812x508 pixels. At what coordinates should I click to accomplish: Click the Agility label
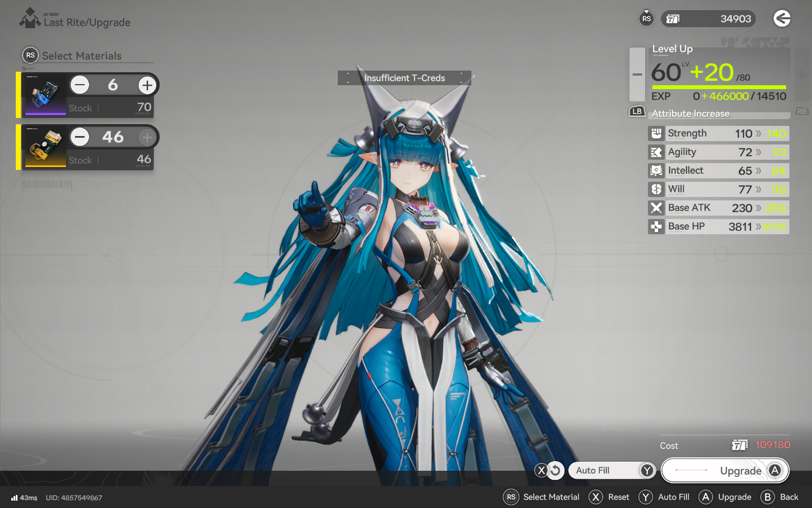pos(682,152)
